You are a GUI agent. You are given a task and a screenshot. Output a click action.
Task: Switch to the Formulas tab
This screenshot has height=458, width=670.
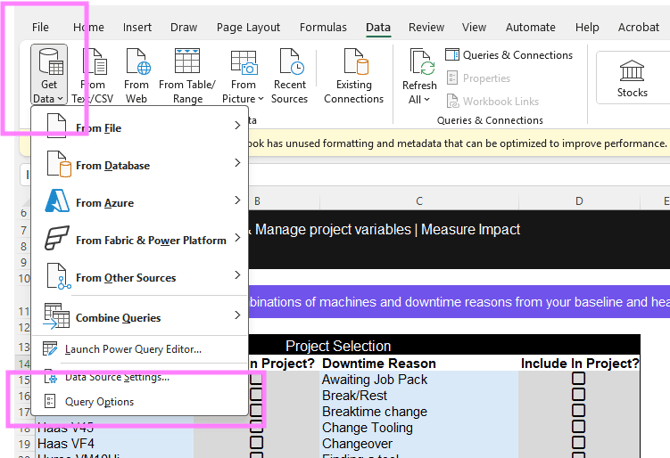tap(323, 27)
